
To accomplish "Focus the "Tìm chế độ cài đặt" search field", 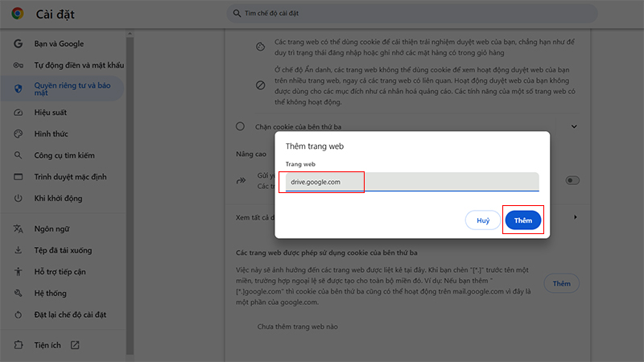I will tap(412, 14).
